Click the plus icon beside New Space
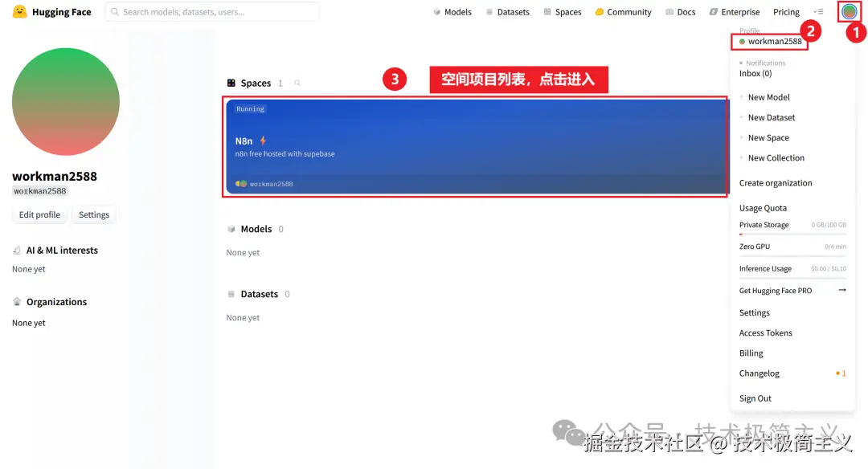 (x=741, y=137)
